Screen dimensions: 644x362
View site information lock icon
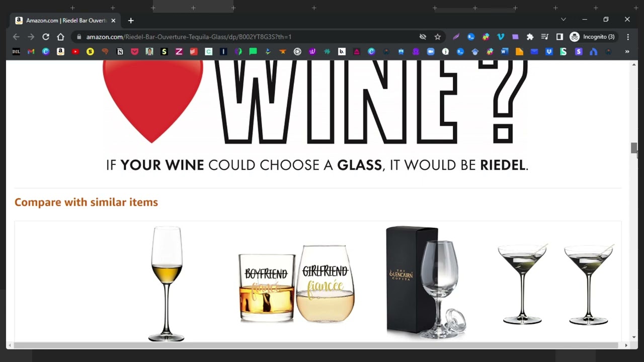coord(79,37)
